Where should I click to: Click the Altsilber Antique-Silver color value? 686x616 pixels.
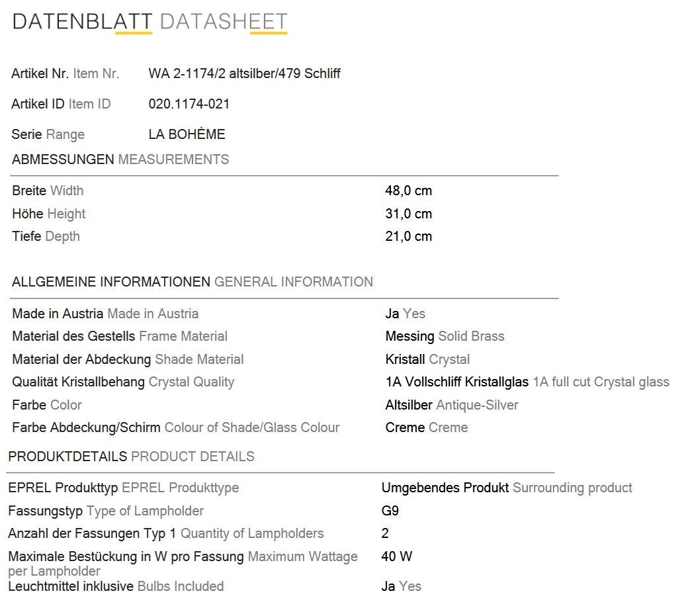click(x=452, y=405)
